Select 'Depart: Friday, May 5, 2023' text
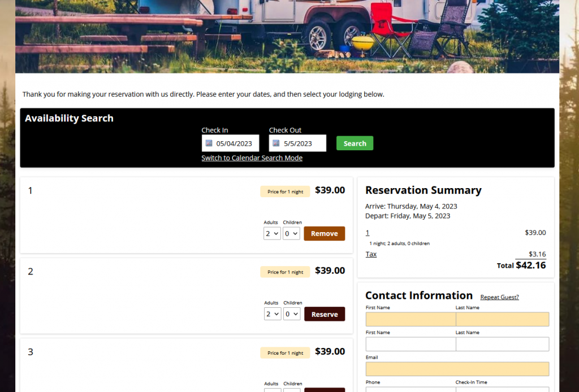The width and height of the screenshot is (579, 392). click(x=408, y=216)
